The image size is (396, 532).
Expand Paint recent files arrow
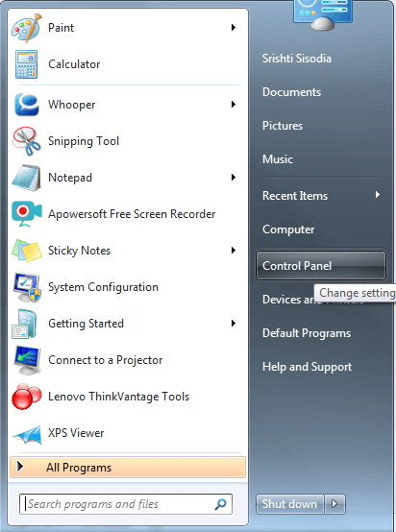pos(234,28)
